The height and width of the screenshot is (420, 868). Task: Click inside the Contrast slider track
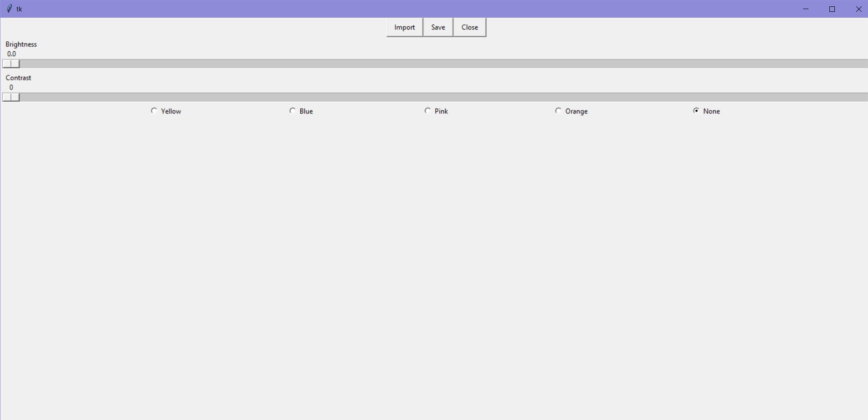point(409,97)
